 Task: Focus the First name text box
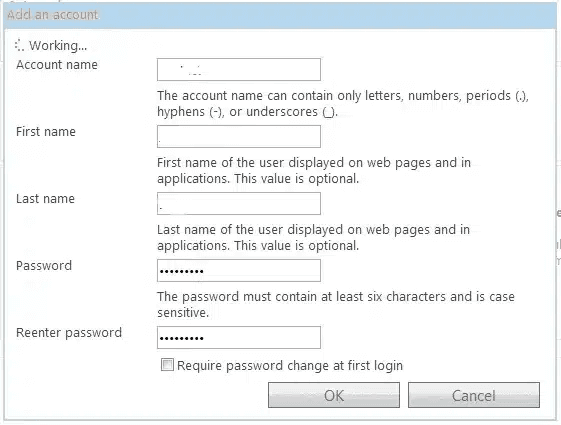(x=239, y=136)
